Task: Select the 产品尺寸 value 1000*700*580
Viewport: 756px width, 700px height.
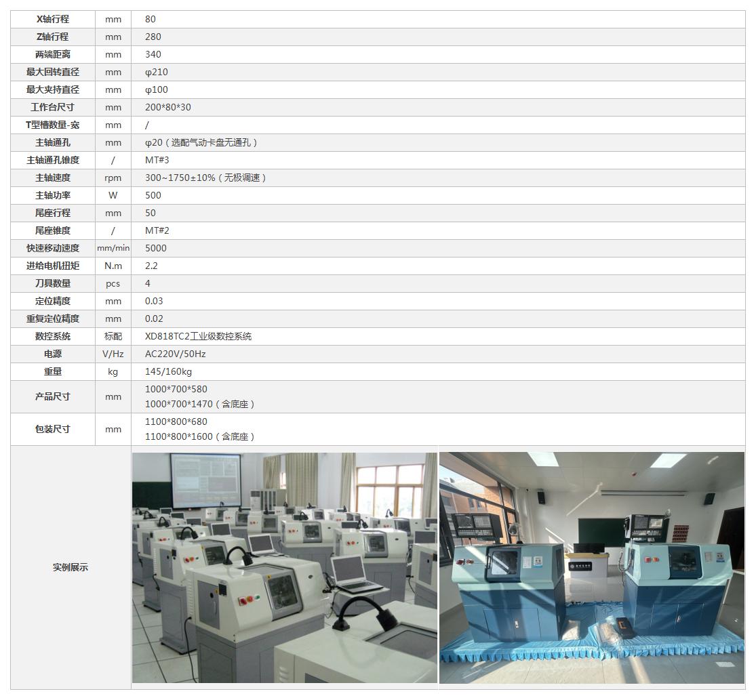Action: click(176, 389)
